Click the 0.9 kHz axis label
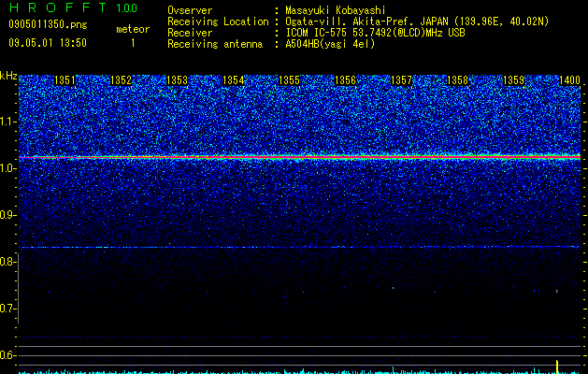Viewport: 588px width, 374px height. (8, 215)
